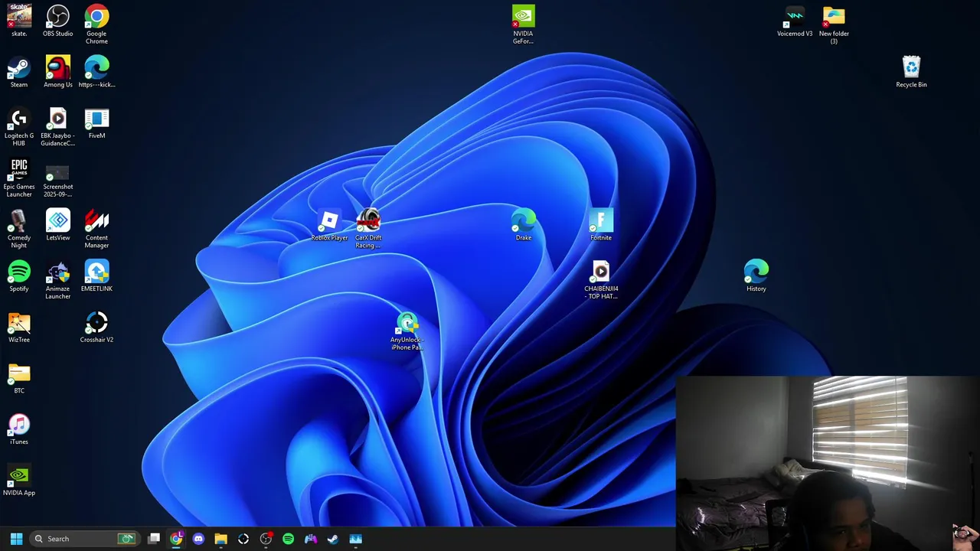
Task: Open Steam from the taskbar
Action: (x=333, y=539)
